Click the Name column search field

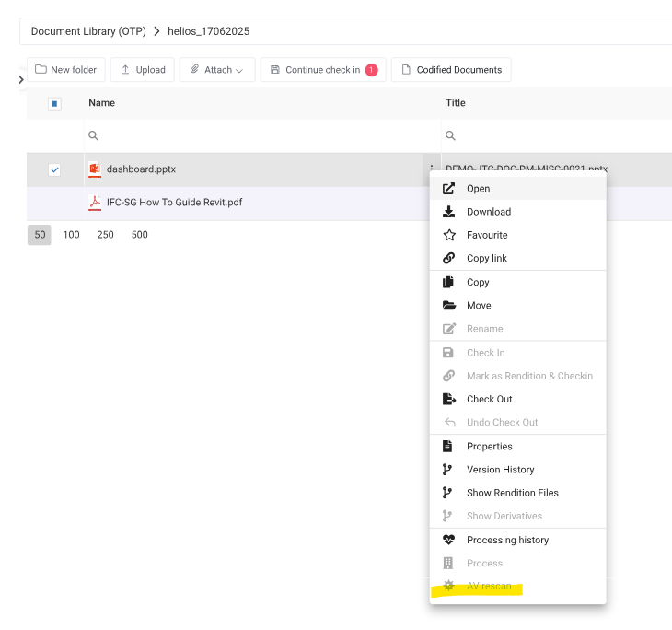click(x=261, y=135)
